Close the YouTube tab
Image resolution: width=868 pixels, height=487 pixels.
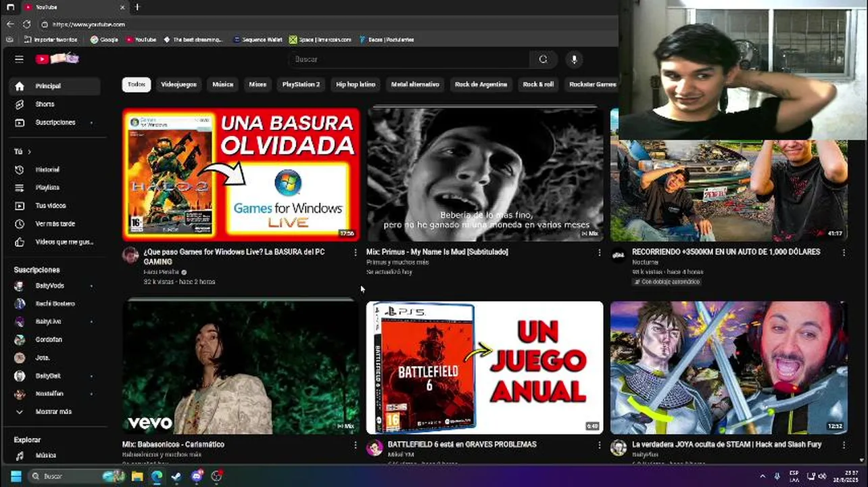(122, 7)
